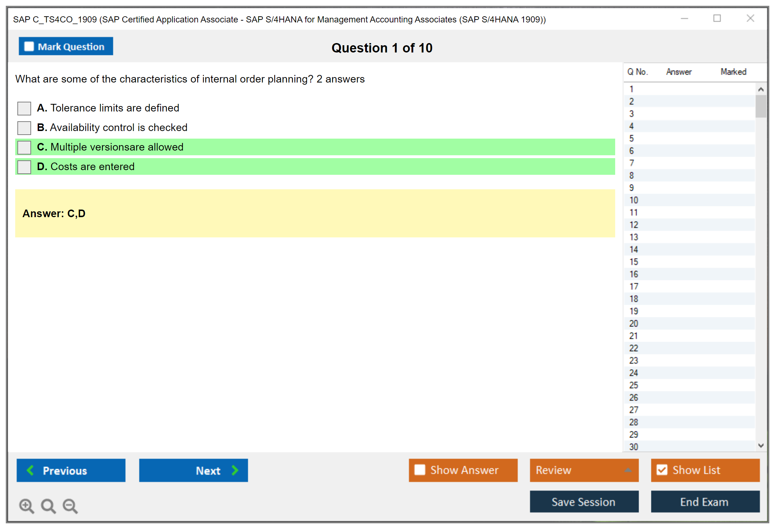Toggle the Mark Question checkbox
The height and width of the screenshot is (532, 778).
pos(29,46)
